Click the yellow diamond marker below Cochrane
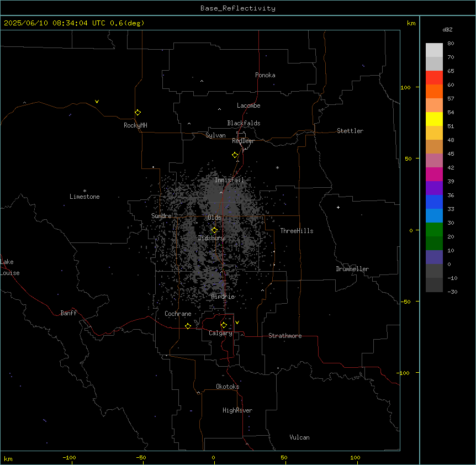The height and width of the screenshot is (465, 476). (x=188, y=326)
